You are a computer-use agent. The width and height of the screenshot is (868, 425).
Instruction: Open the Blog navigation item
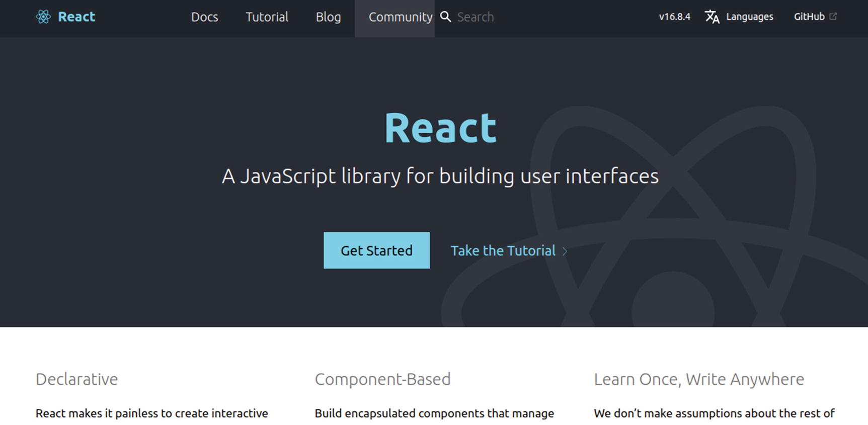click(x=328, y=17)
